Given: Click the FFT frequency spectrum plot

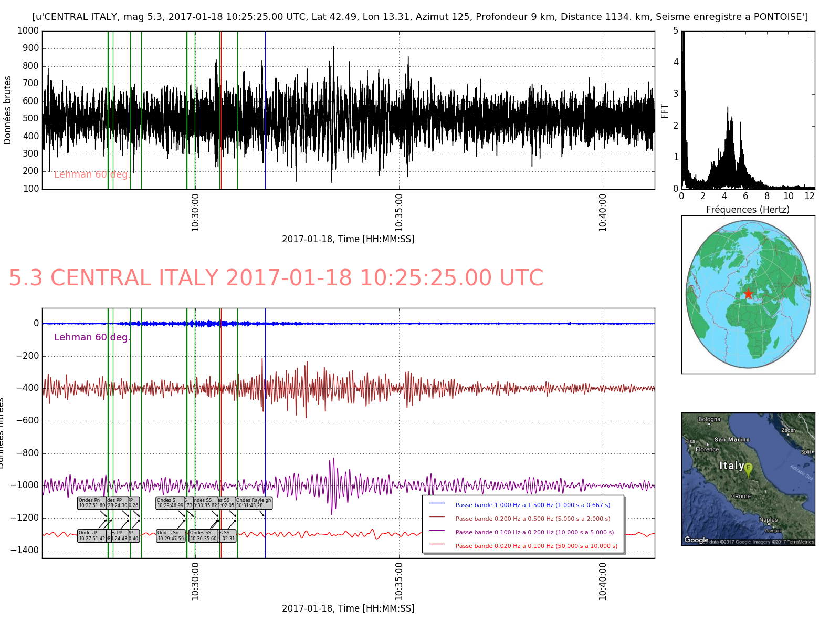Looking at the screenshot, I should tap(748, 110).
